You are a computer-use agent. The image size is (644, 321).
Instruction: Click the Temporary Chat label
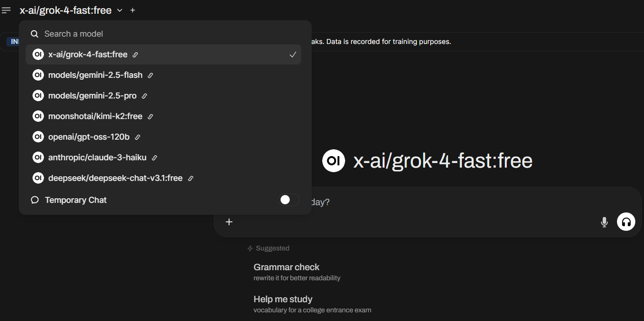[x=76, y=200]
